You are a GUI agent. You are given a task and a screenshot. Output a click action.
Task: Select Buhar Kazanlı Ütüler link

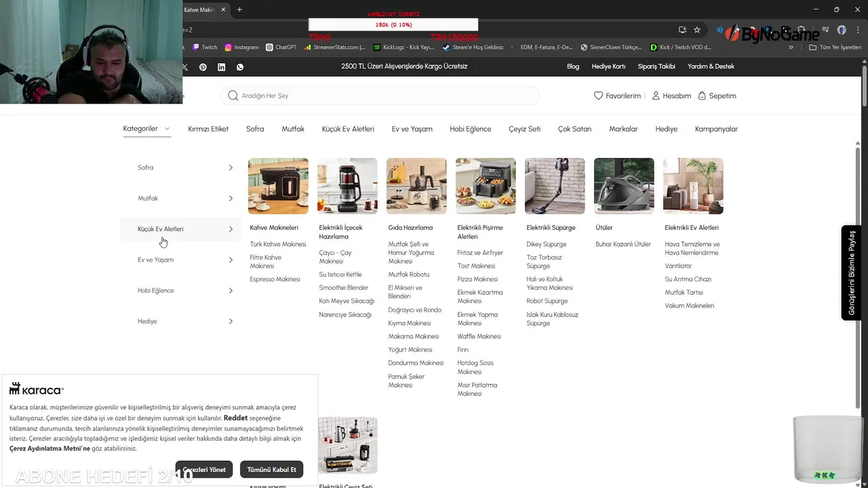coord(623,244)
